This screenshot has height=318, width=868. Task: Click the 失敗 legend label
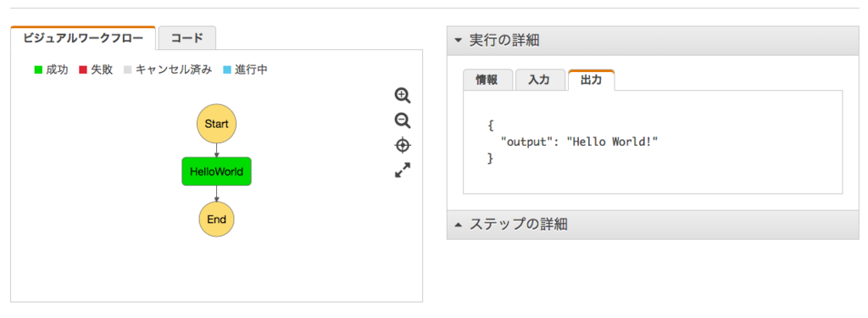pos(102,70)
